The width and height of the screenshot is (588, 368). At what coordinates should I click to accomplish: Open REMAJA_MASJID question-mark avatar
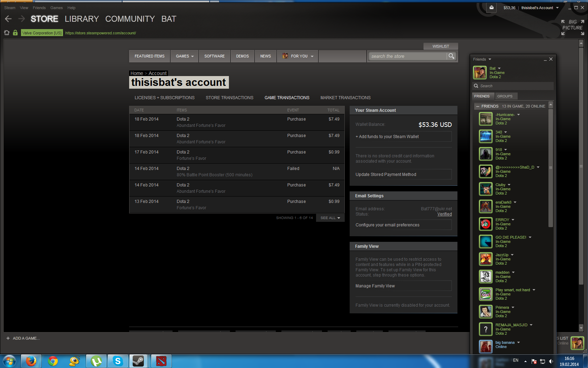tap(485, 329)
